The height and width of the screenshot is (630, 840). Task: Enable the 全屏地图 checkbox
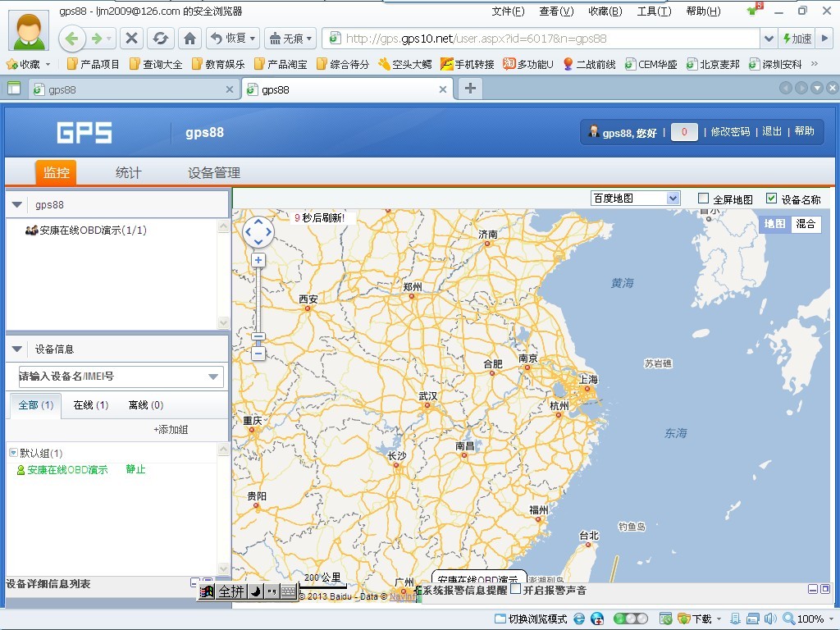703,199
